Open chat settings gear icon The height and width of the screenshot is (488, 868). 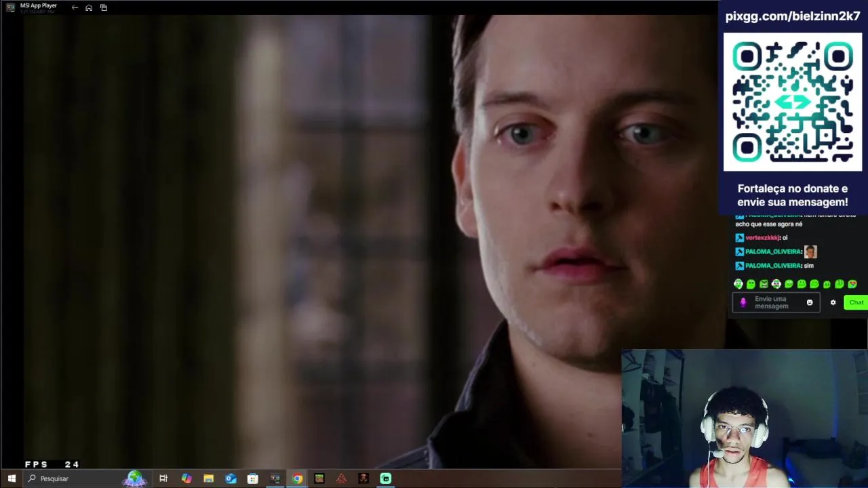[x=833, y=302]
